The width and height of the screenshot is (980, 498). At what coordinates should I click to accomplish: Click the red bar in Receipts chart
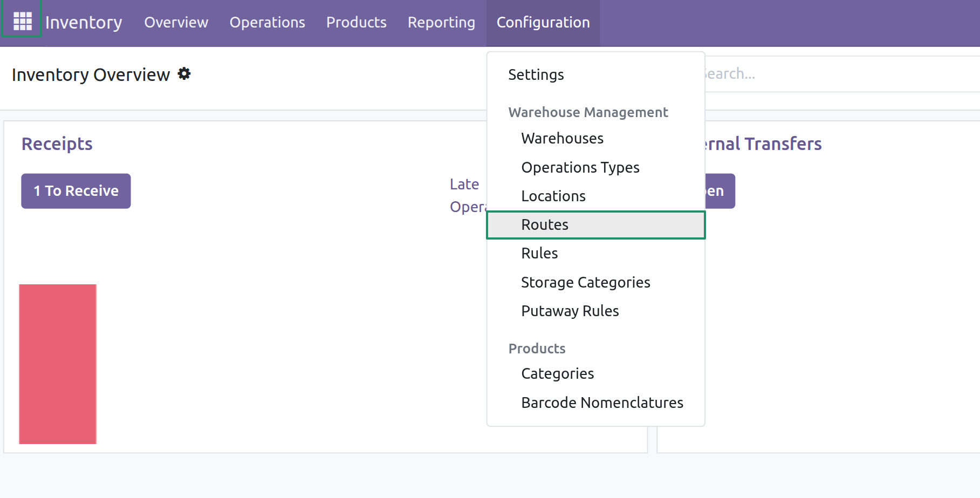click(x=58, y=364)
